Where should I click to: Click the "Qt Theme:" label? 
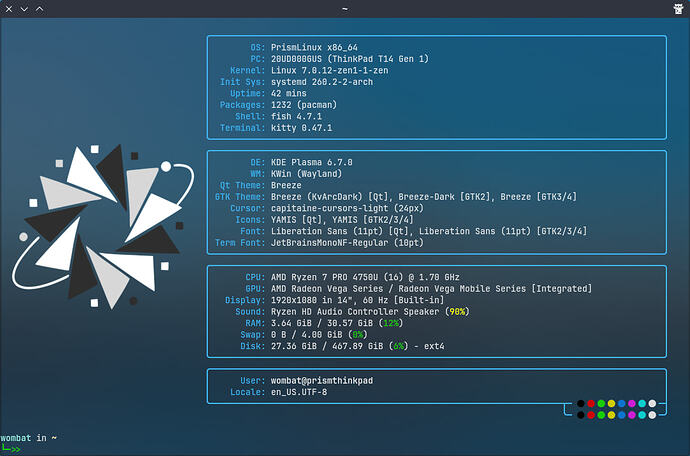[x=242, y=185]
